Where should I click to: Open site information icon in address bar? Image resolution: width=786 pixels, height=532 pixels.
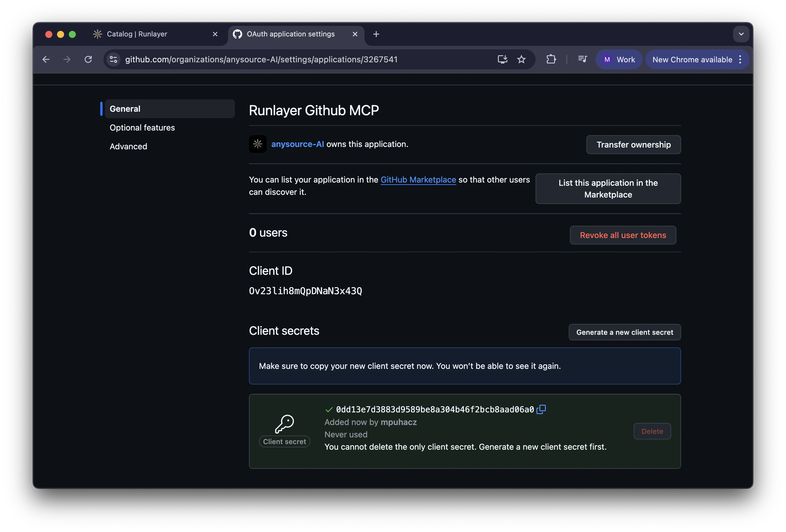pyautogui.click(x=114, y=60)
